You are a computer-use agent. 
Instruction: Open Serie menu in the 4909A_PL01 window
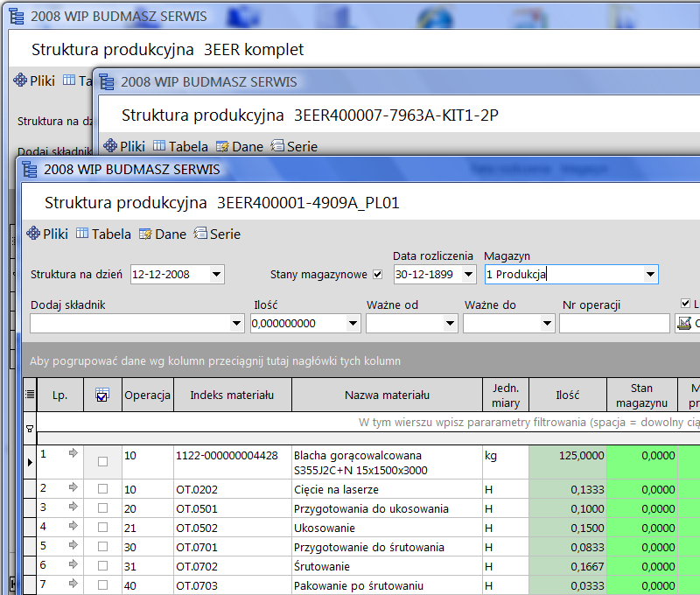coord(217,234)
